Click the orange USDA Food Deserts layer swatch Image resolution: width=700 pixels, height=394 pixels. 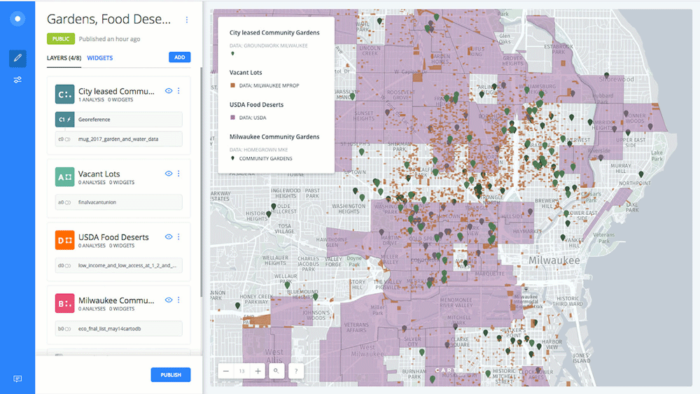(x=65, y=240)
